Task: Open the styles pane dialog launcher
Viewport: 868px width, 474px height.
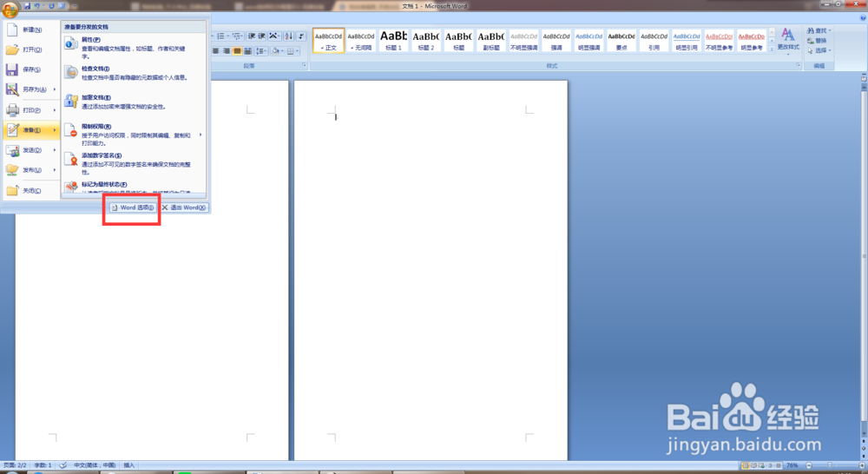Action: pyautogui.click(x=798, y=65)
